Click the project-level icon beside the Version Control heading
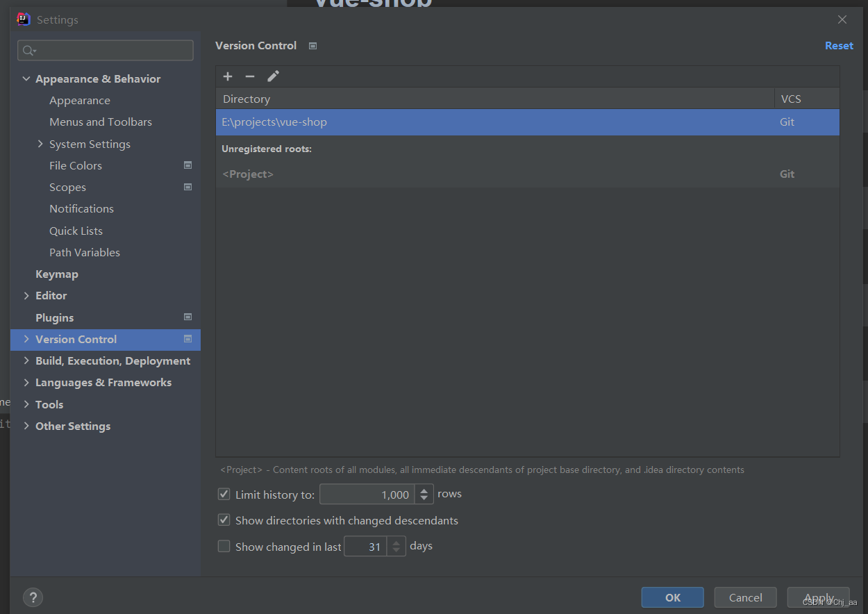Image resolution: width=868 pixels, height=614 pixels. tap(312, 46)
